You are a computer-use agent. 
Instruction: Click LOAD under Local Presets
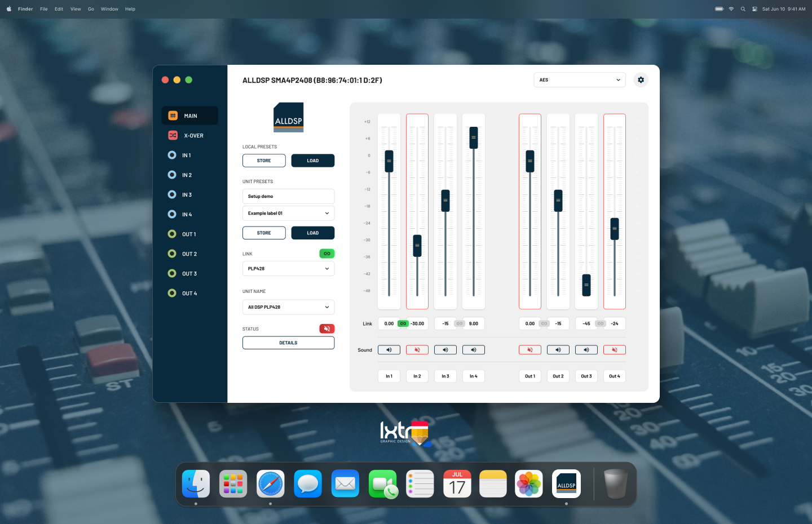(313, 161)
